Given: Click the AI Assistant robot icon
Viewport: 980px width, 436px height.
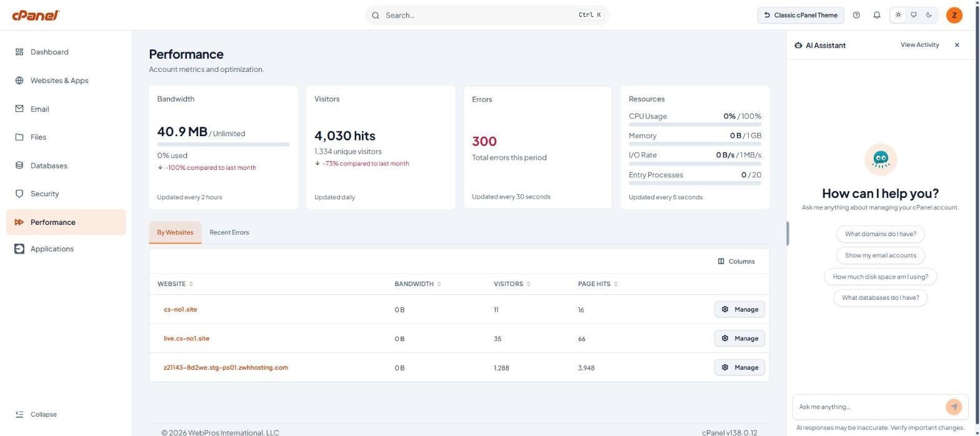Looking at the screenshot, I should pos(798,46).
